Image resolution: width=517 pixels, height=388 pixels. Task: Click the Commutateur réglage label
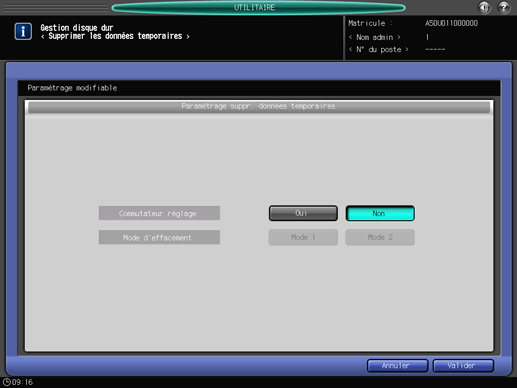pos(159,213)
